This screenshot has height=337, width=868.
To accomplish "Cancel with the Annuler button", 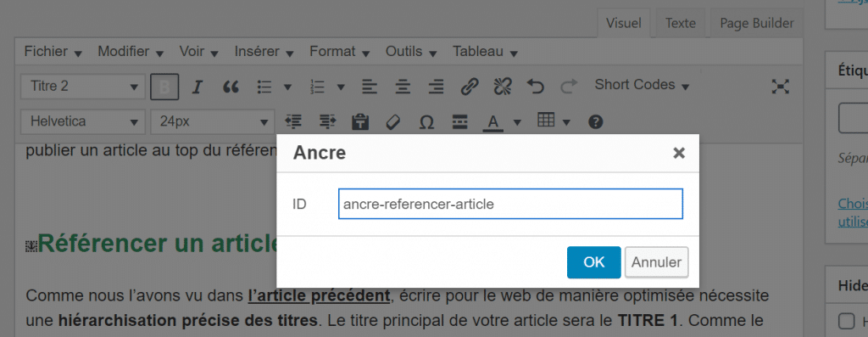I will pos(657,262).
